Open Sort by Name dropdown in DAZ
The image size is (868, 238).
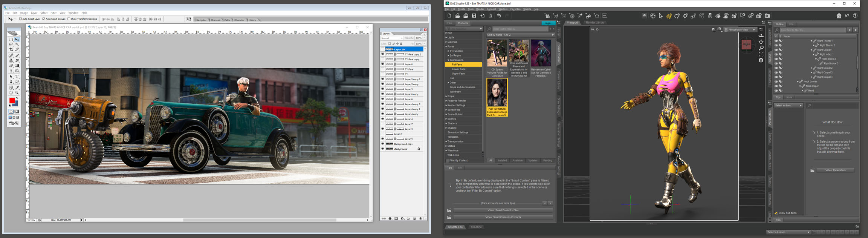click(x=521, y=35)
